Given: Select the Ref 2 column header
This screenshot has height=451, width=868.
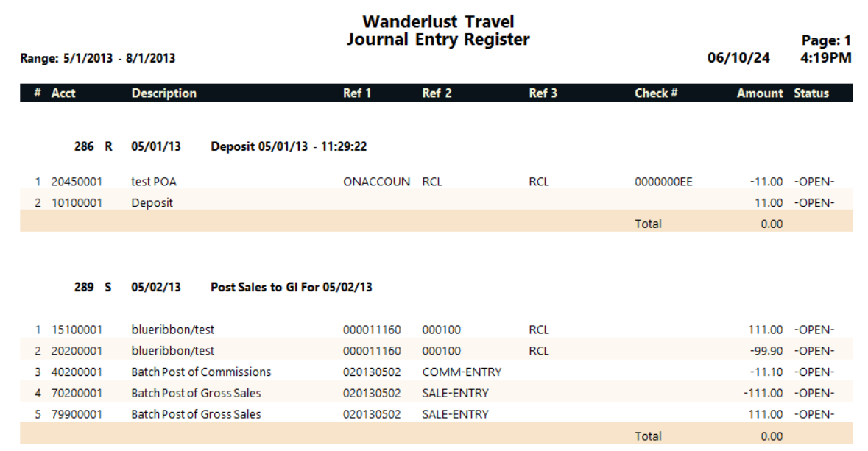Looking at the screenshot, I should 437,93.
